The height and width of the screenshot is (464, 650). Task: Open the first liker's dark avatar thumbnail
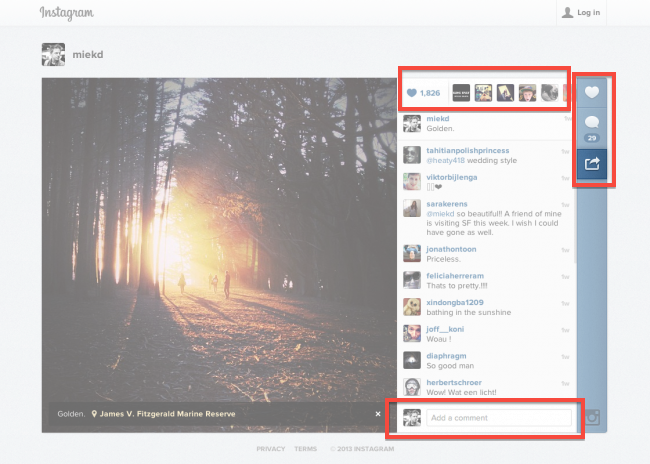[461, 93]
